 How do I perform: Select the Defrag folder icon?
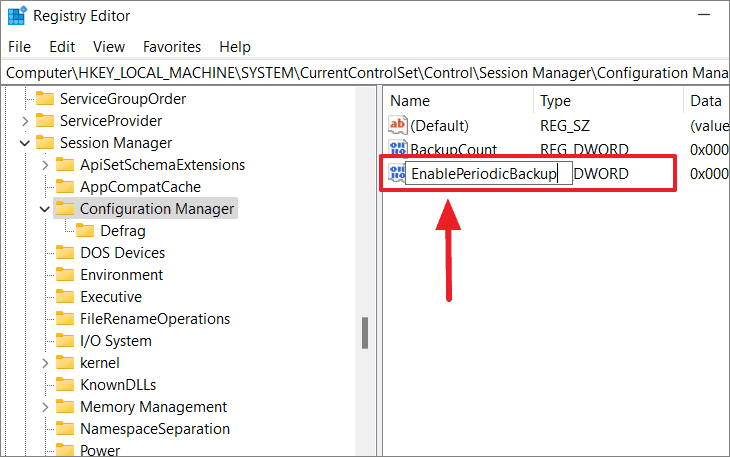(85, 230)
